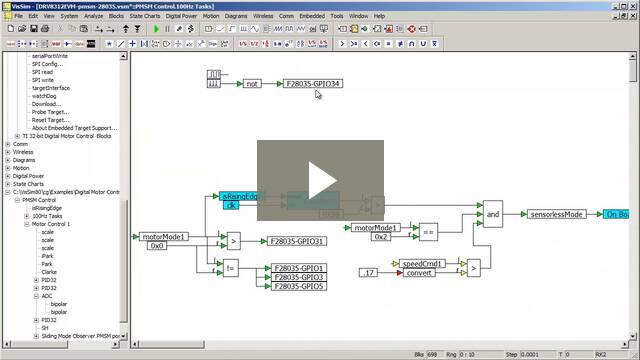640x360 pixels.
Task: Collapse the Motor Control 1 node
Action: (27, 224)
